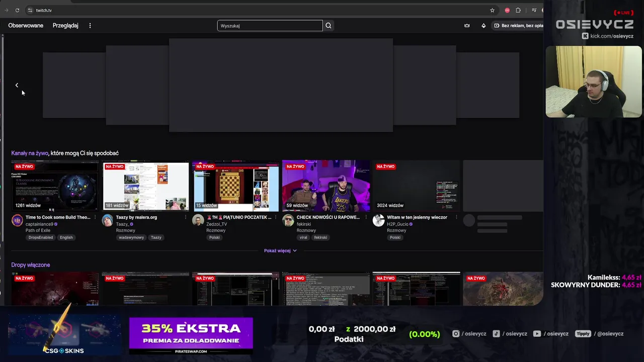Image resolution: width=644 pixels, height=362 pixels.
Task: Open options menu for fekirski stream card
Action: click(x=366, y=217)
